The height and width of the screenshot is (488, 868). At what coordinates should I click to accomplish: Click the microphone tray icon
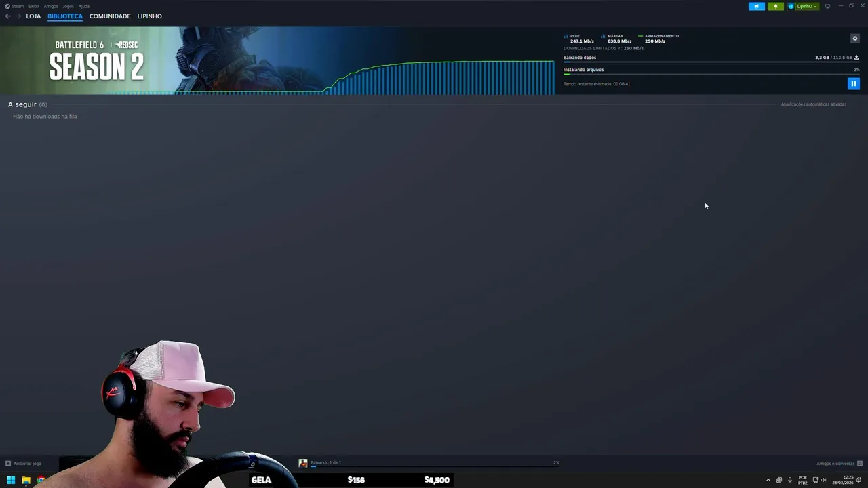[x=790, y=480]
